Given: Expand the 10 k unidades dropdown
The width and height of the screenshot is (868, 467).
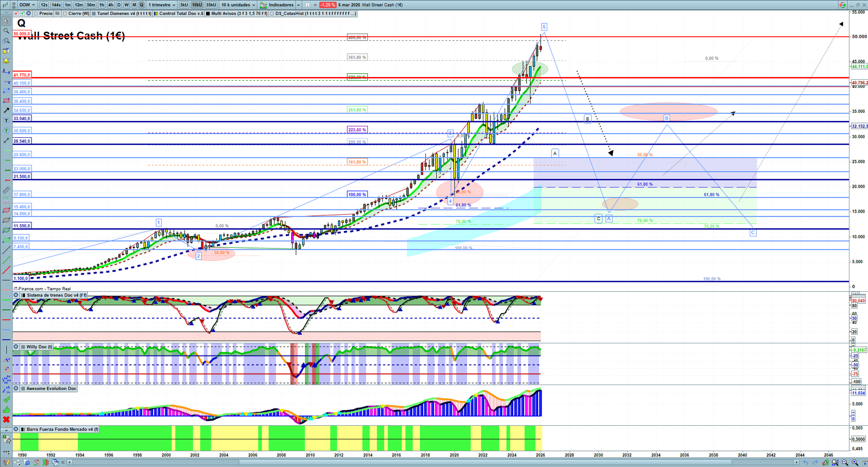Looking at the screenshot, I should [x=238, y=5].
